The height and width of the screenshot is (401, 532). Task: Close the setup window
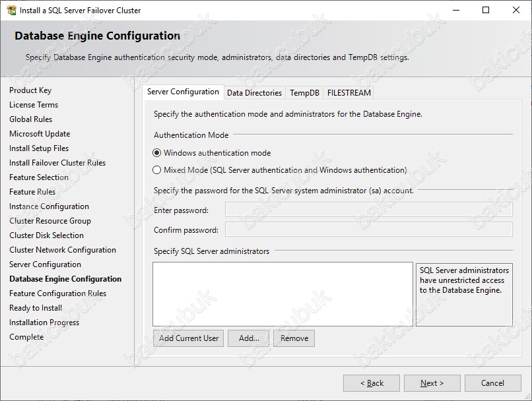516,10
